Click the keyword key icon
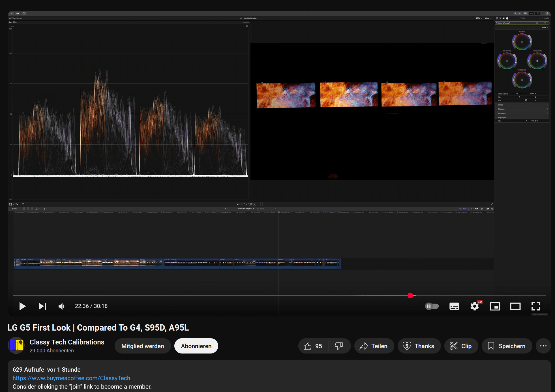555x392 pixels. (18, 13)
